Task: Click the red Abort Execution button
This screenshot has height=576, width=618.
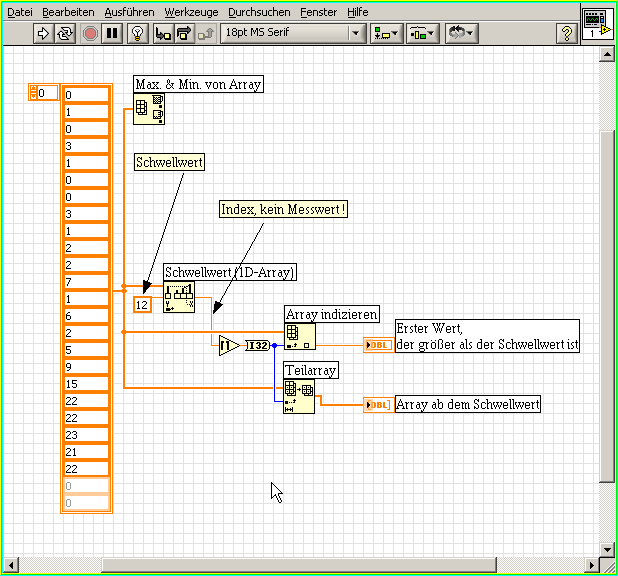Action: (x=90, y=33)
